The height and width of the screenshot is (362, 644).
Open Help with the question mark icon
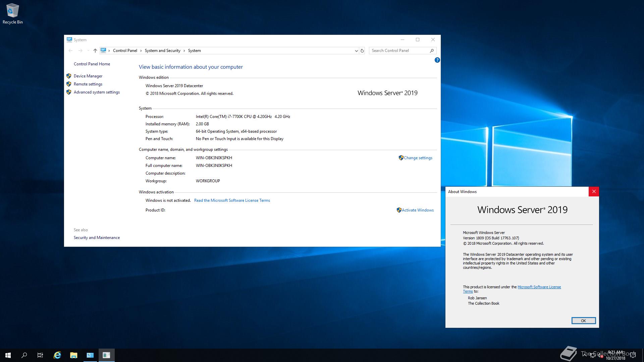[437, 60]
